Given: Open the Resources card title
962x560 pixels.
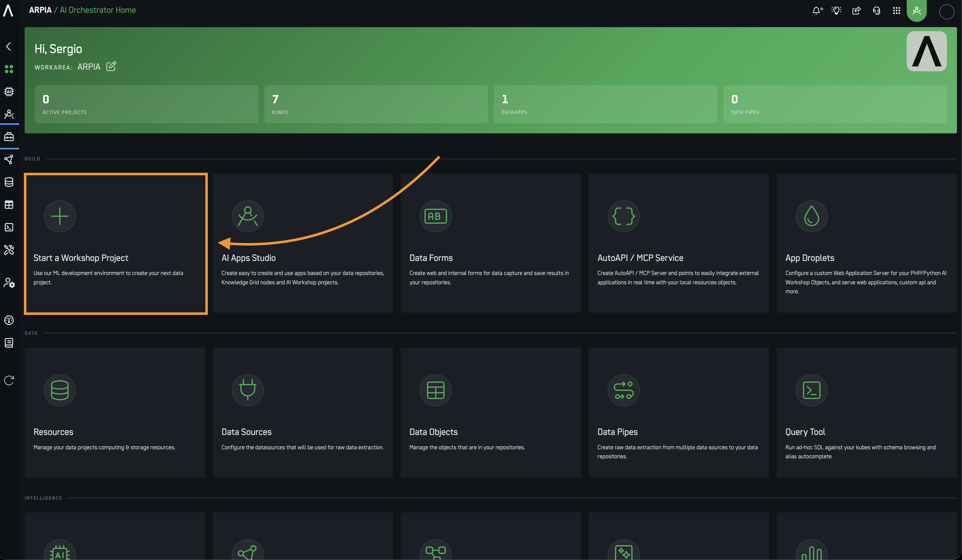Looking at the screenshot, I should [x=54, y=432].
